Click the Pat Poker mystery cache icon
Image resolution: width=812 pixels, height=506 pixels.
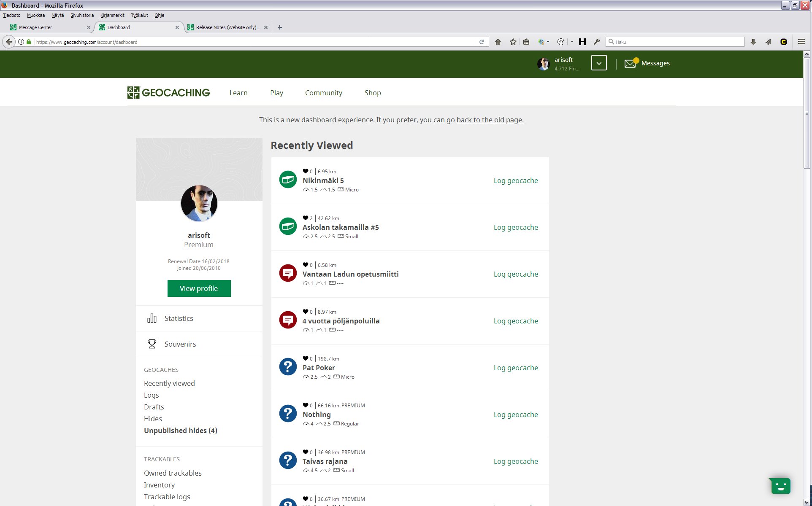point(288,367)
